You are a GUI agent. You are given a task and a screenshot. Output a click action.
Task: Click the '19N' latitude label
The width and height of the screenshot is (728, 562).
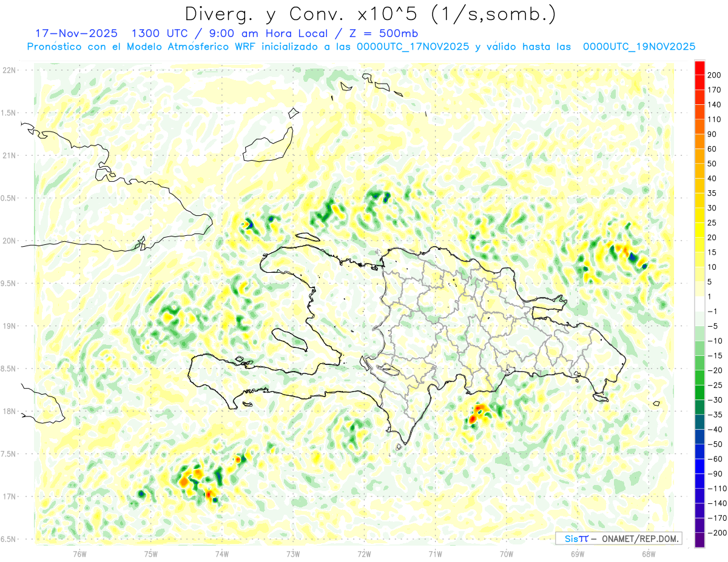(x=9, y=326)
